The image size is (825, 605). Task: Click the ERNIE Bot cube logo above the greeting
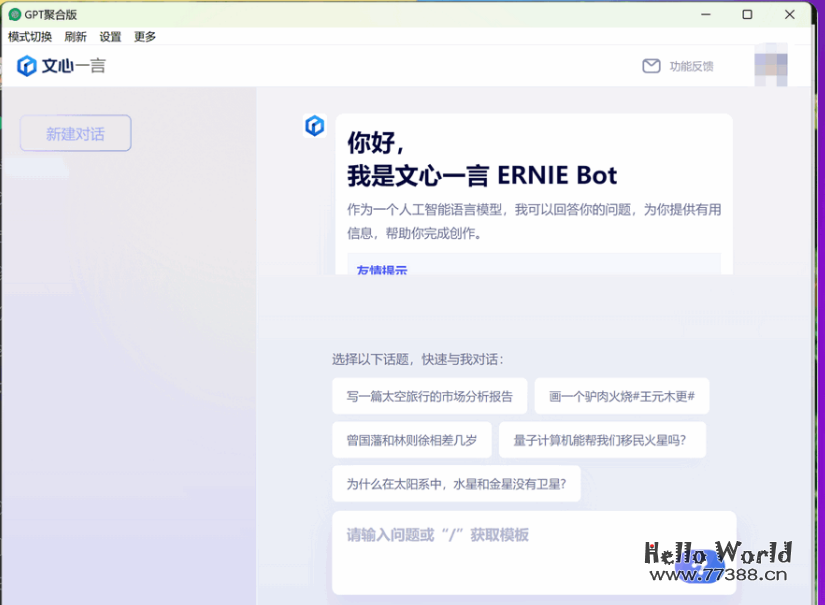coord(314,127)
